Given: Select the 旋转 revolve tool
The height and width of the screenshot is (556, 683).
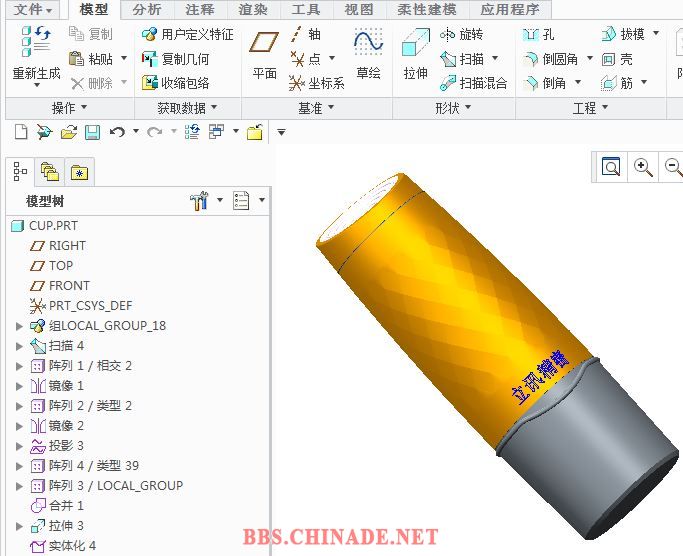Looking at the screenshot, I should point(461,34).
